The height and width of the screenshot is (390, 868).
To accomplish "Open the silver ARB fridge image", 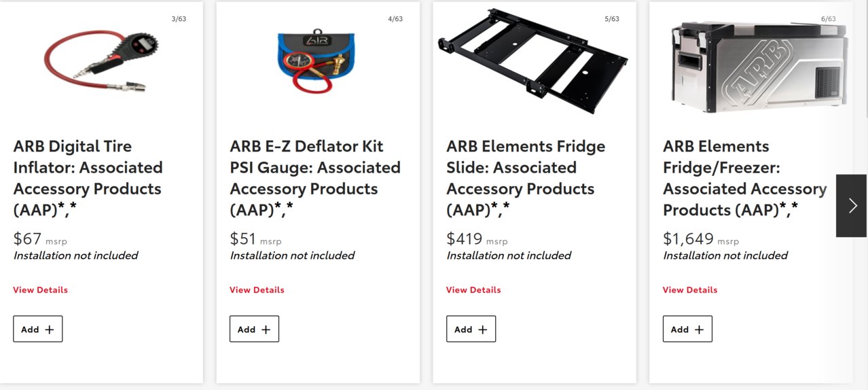I will (x=759, y=65).
